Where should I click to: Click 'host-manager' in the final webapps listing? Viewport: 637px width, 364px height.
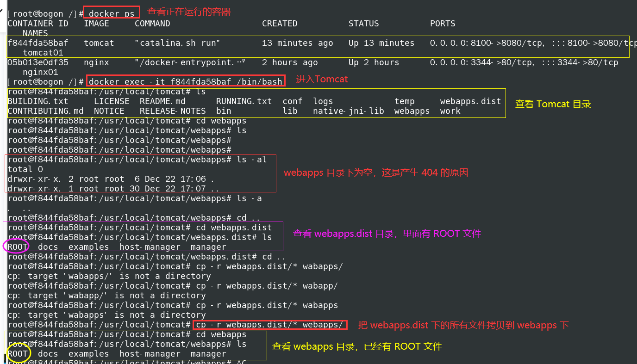point(150,354)
